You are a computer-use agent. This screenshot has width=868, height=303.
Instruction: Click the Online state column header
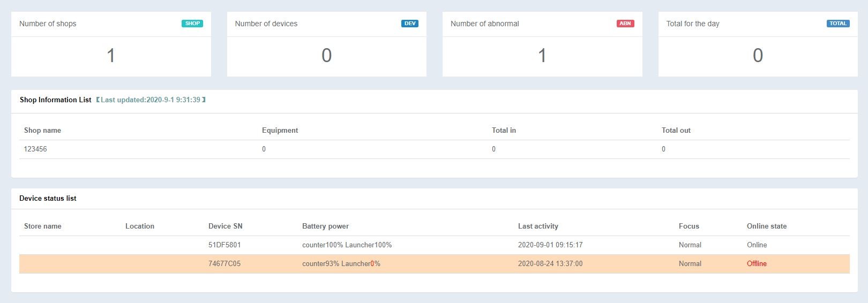click(x=766, y=226)
